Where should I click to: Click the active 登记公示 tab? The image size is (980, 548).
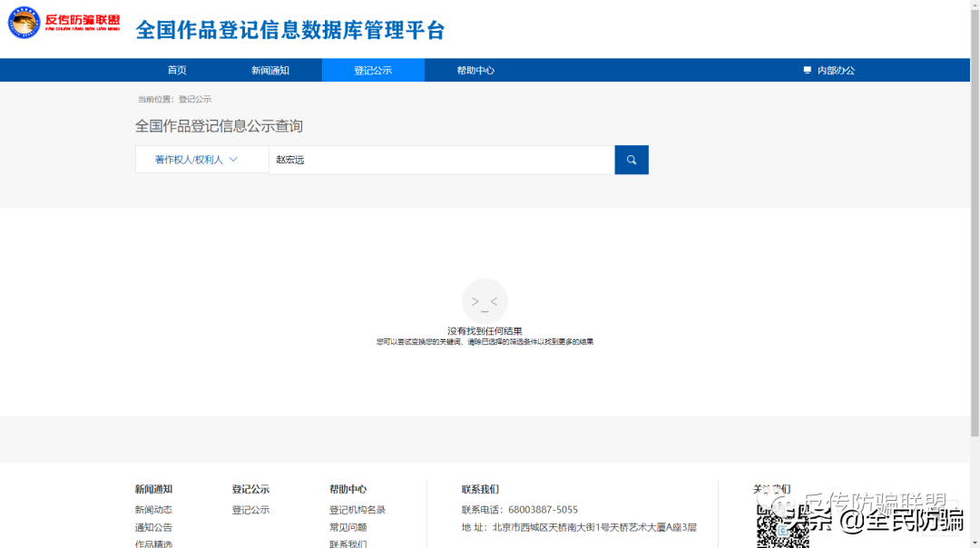coord(373,69)
